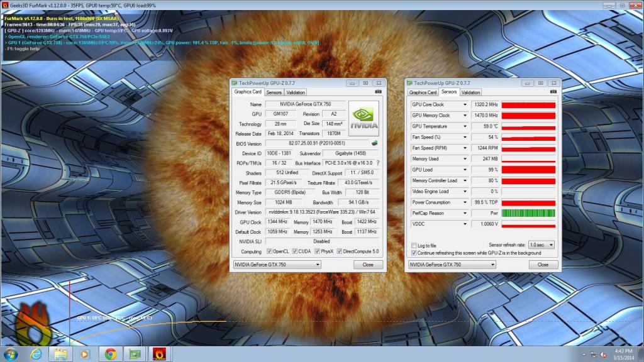Toggle the DirectCompute 5.0 checkbox
This screenshot has width=644, height=362.
[x=340, y=251]
